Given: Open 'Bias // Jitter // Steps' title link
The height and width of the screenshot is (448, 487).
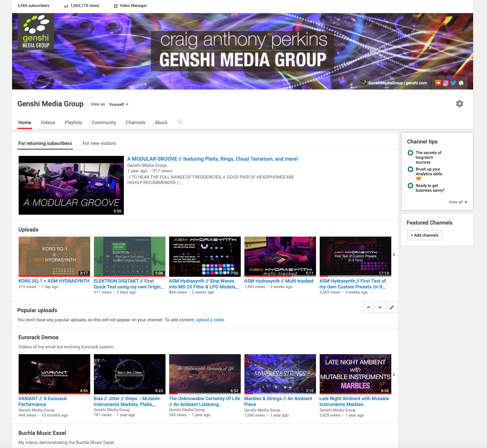Looking at the screenshot, I should click(127, 402).
